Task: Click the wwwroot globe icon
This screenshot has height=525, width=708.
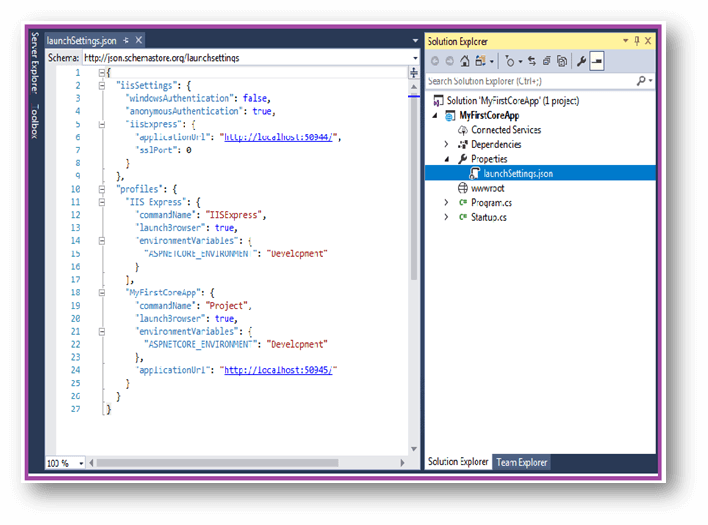Action: (x=462, y=188)
